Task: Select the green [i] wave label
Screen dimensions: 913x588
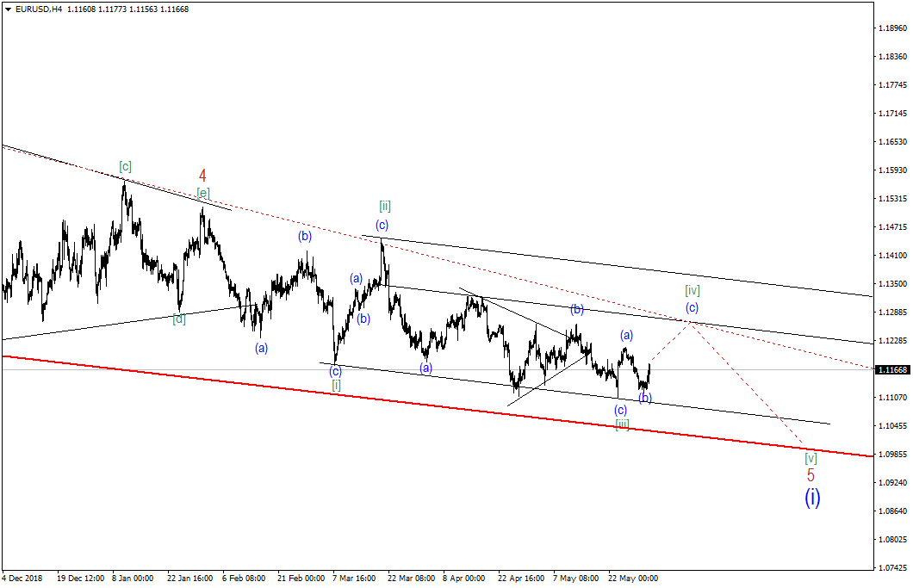Action: tap(337, 385)
